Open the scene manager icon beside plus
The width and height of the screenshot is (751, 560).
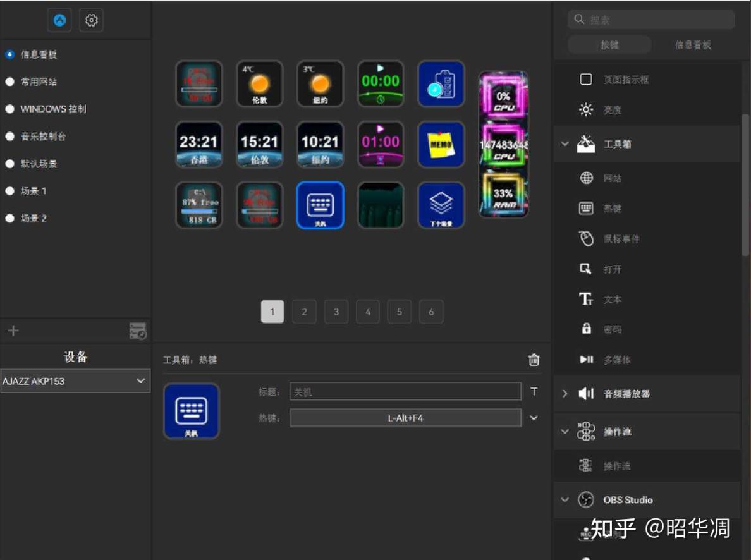(138, 331)
